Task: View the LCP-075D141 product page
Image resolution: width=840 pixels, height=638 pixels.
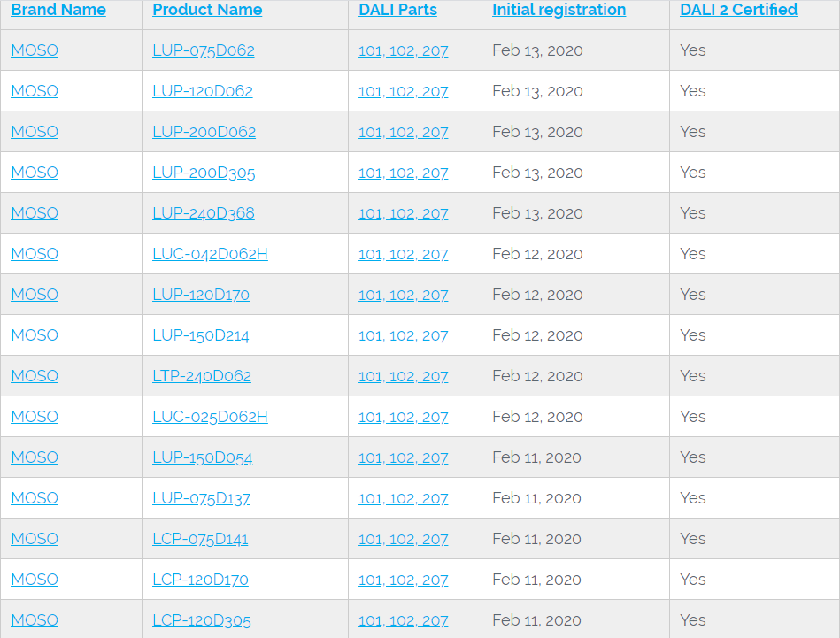Action: [x=200, y=539]
